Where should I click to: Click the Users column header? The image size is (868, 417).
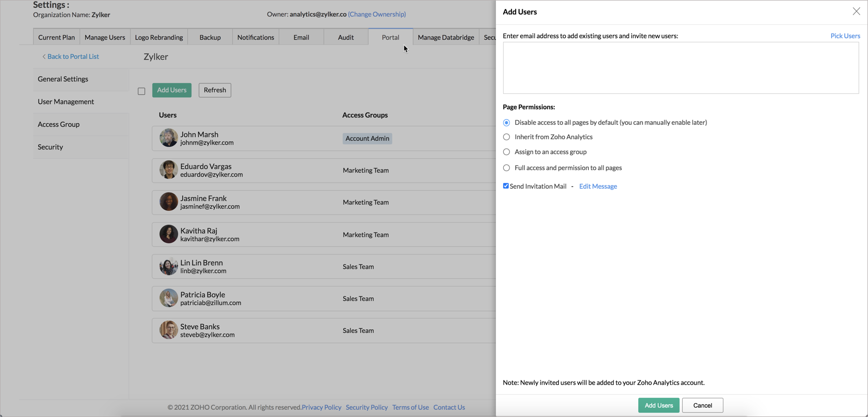pos(168,115)
